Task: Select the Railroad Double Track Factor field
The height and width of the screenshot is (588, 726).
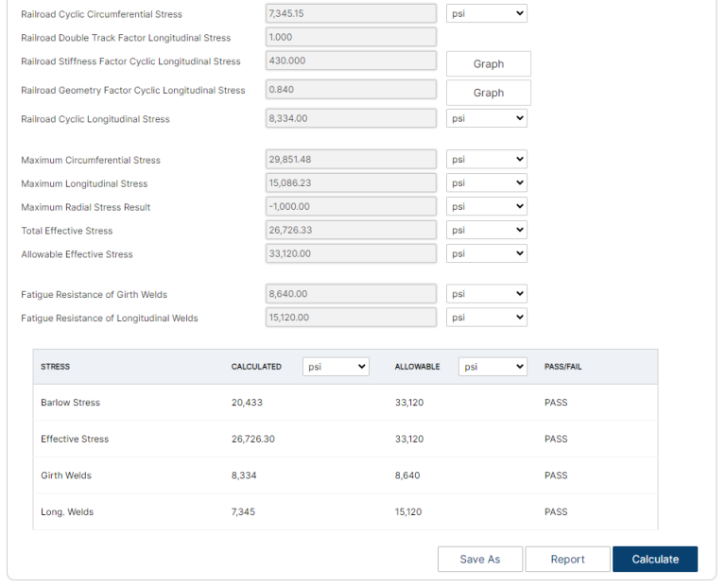Action: click(x=351, y=38)
